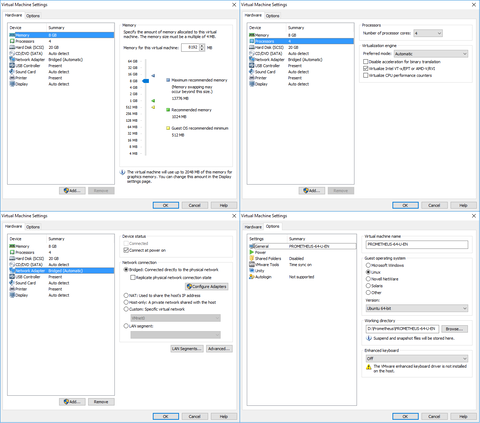Image resolution: width=480 pixels, height=423 pixels.
Task: Select the Sound Card icon in Processors window
Action: [252, 72]
